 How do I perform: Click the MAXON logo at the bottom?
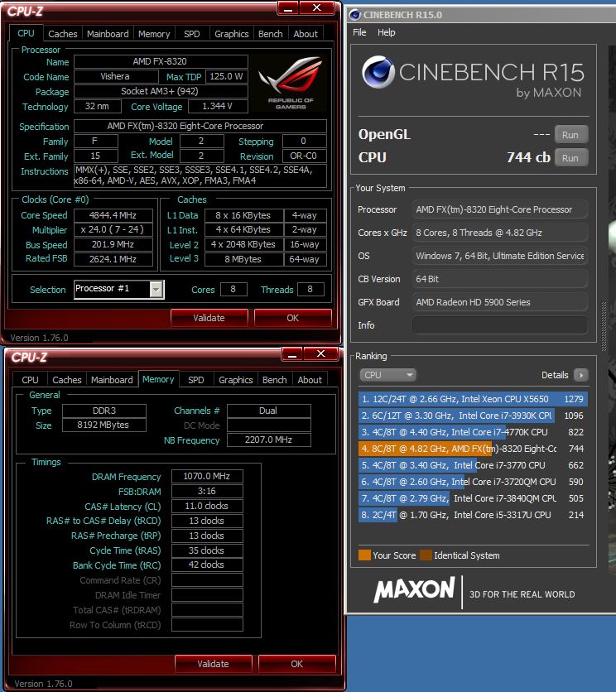414,590
